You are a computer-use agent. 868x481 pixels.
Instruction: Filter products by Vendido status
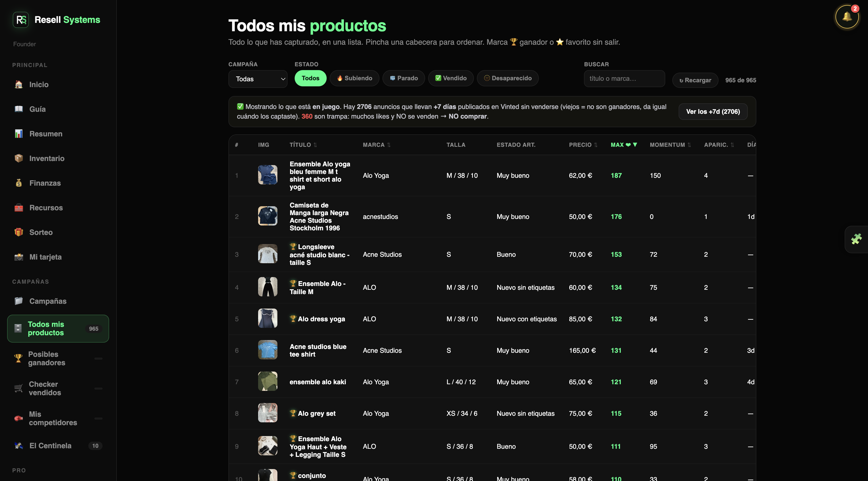(x=451, y=78)
